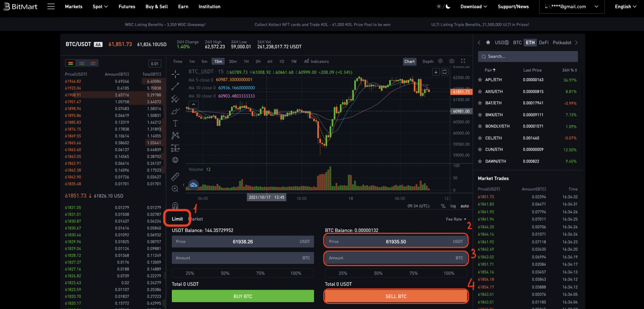Open the English language dropdown
This screenshot has height=309, width=644.
click(x=625, y=6)
